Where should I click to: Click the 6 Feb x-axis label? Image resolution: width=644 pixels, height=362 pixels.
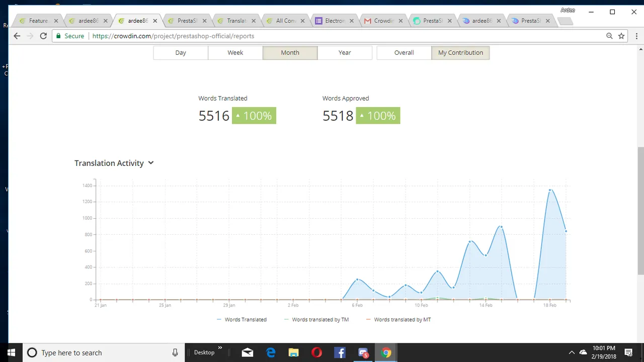coord(357,305)
